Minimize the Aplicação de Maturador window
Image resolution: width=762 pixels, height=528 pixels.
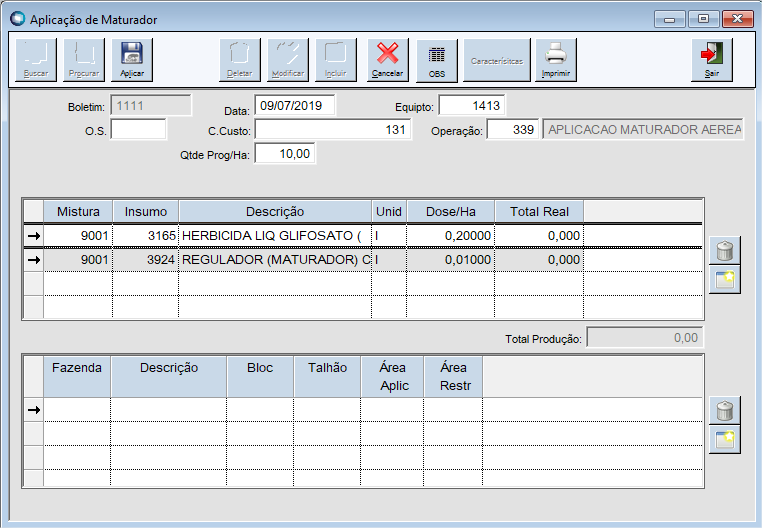click(670, 19)
